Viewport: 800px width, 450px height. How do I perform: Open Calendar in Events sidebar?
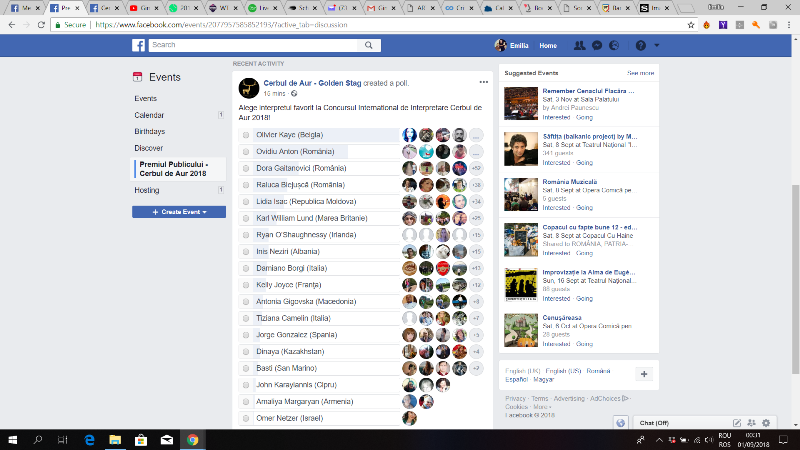point(149,115)
